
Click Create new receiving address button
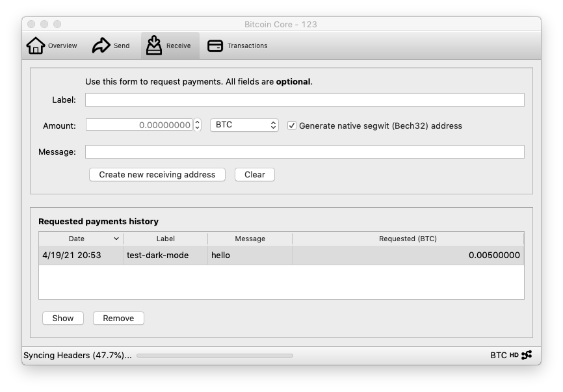[157, 174]
